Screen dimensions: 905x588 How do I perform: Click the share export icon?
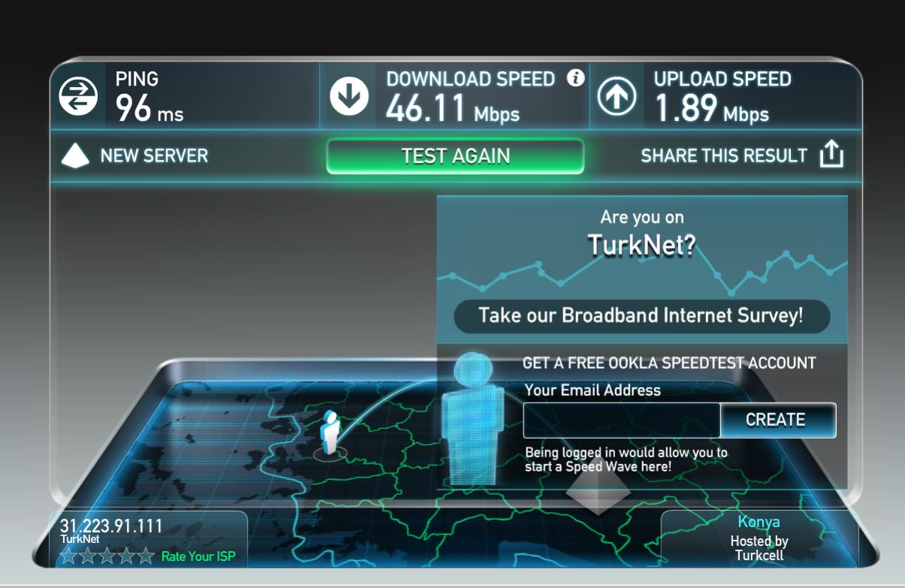pos(831,155)
